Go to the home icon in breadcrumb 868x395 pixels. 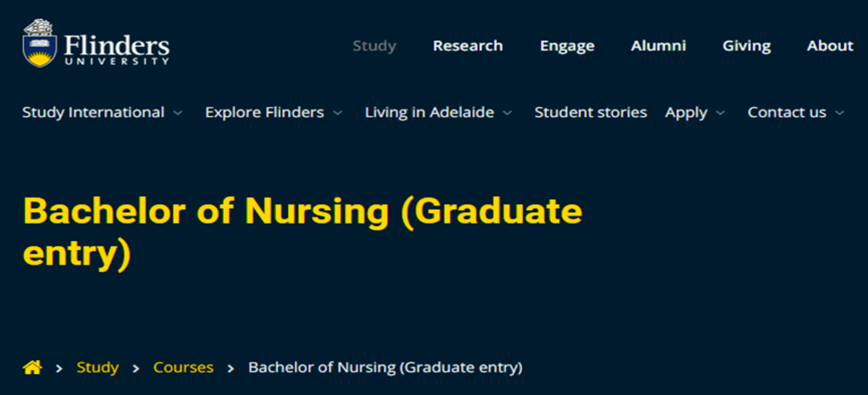pos(33,367)
